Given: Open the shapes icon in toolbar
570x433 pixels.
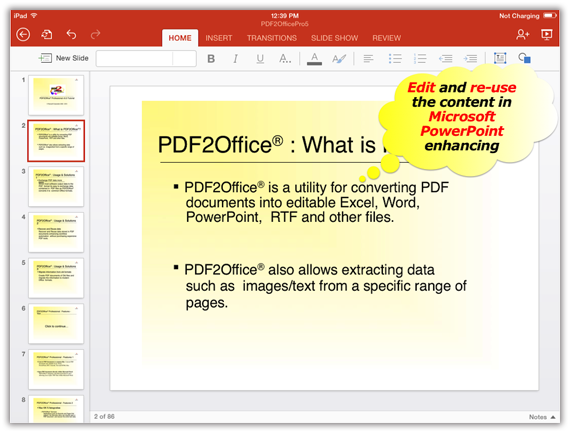Looking at the screenshot, I should [x=524, y=58].
